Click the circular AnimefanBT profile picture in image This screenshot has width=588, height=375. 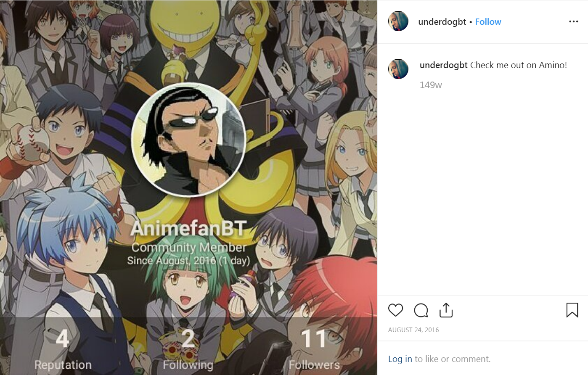coord(188,140)
